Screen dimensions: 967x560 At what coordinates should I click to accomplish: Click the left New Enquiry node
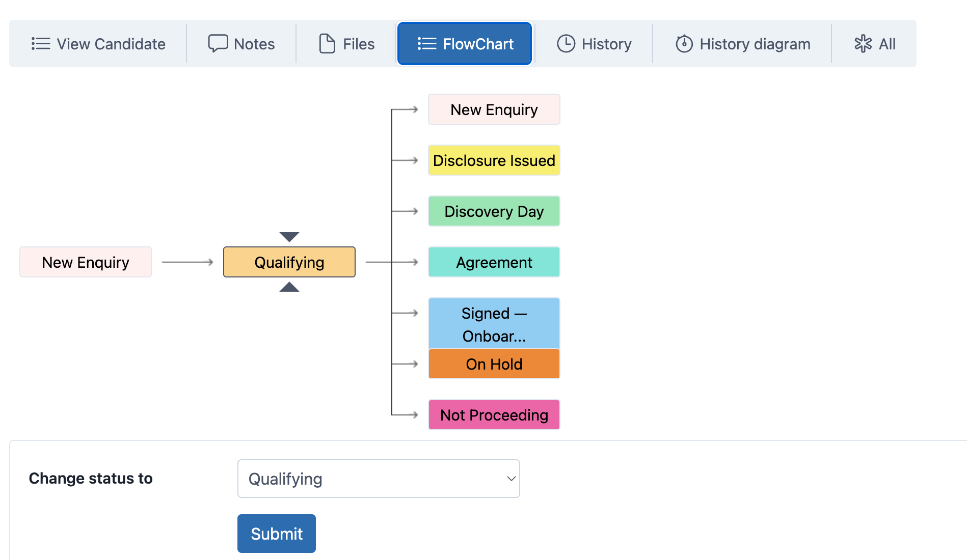[x=86, y=262]
